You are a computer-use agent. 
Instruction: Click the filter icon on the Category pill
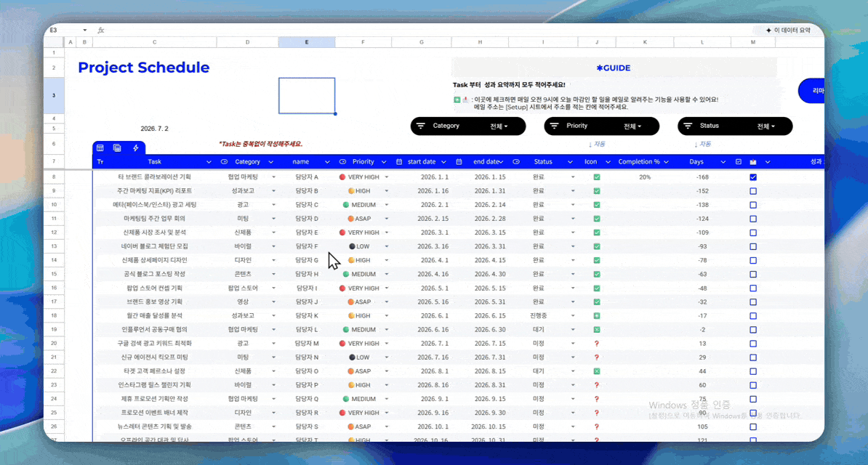(421, 126)
